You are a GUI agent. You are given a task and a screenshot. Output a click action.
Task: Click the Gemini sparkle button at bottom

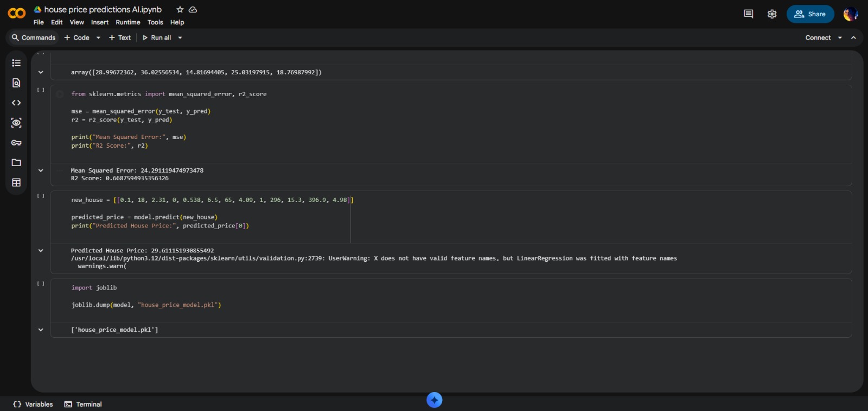434,400
